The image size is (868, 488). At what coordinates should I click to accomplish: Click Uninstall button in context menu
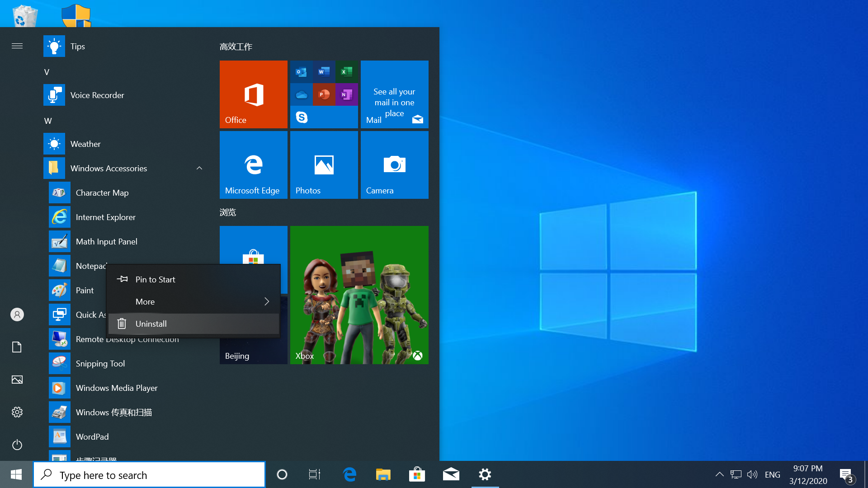(151, 323)
